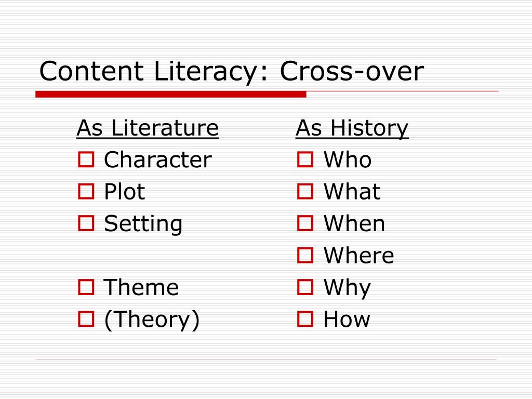Click the word Where in History column
The height and width of the screenshot is (399, 532).
coord(359,255)
